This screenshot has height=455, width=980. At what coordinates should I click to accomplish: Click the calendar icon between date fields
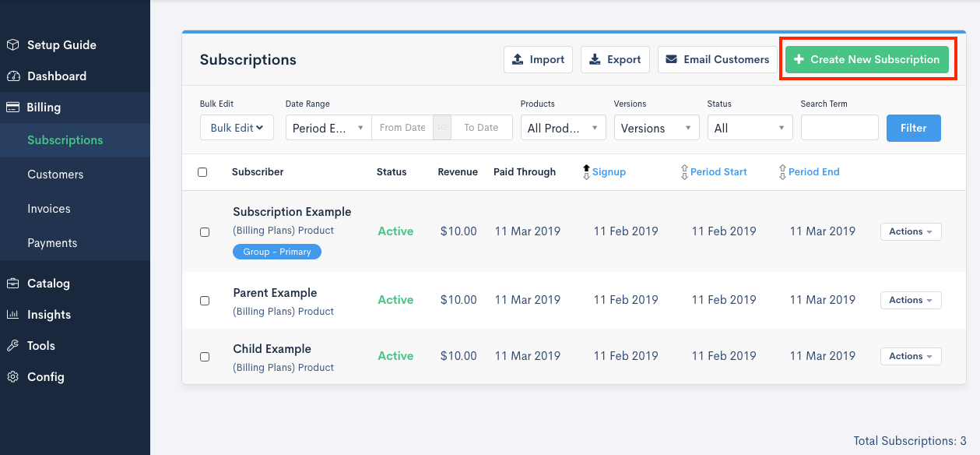pos(441,128)
